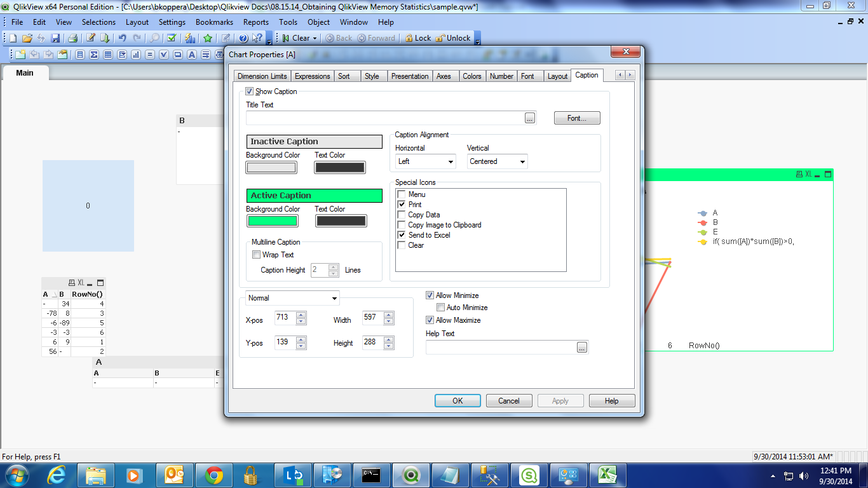Add a new sheet from the design toolbar
The width and height of the screenshot is (868, 488).
[x=20, y=55]
